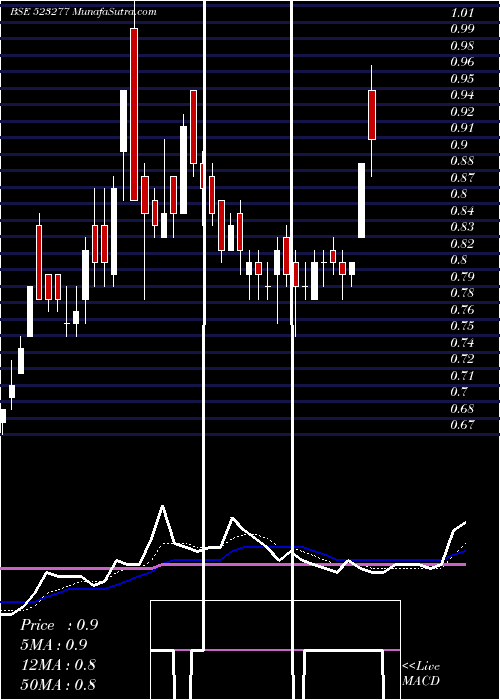
Task: Click the '<<Live MACD' label
Action: point(421,674)
